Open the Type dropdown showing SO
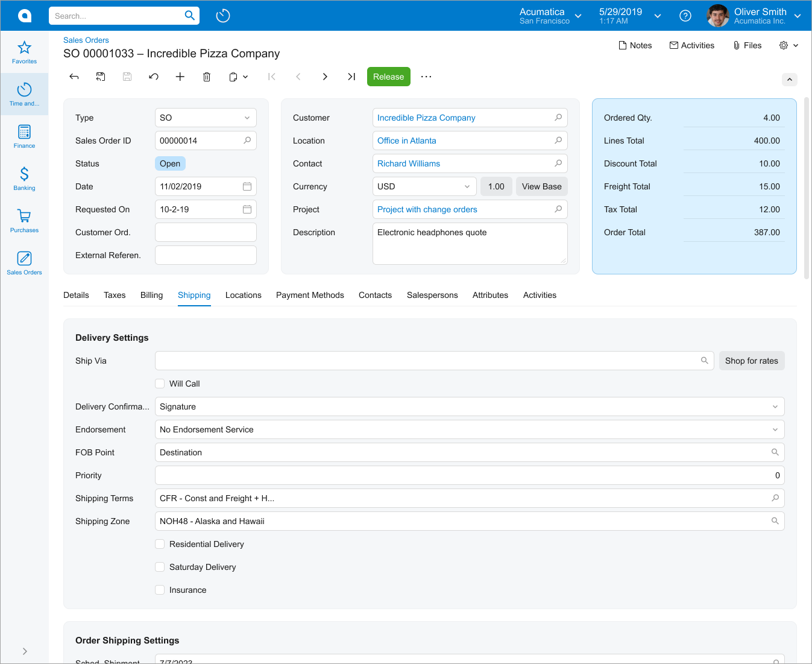This screenshot has height=664, width=812. tap(206, 118)
